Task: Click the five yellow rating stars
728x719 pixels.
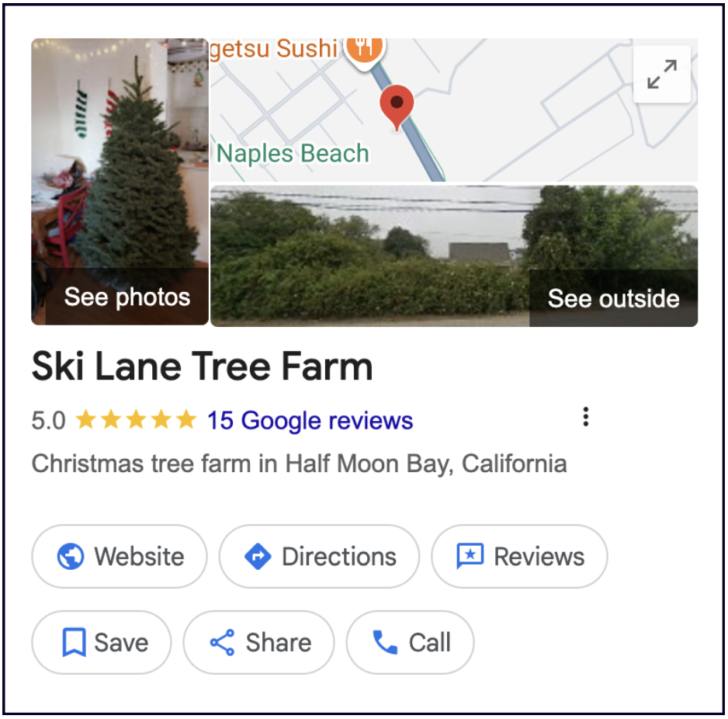Action: point(136,421)
